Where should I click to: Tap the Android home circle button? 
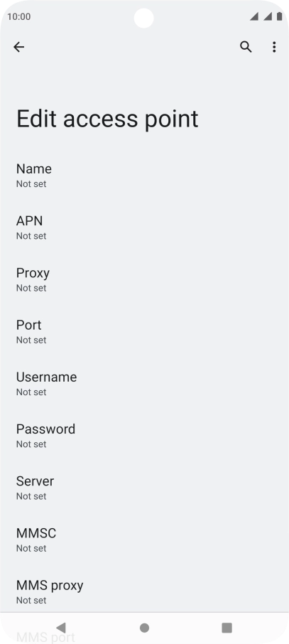click(x=145, y=628)
